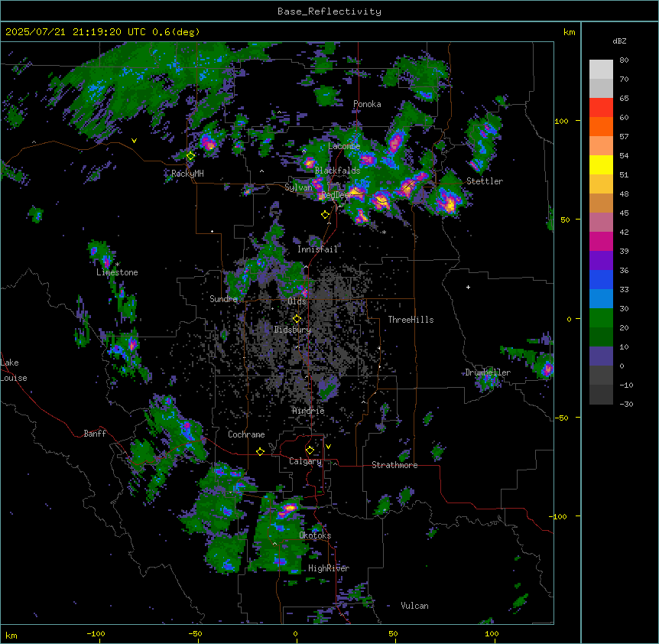The height and width of the screenshot is (644, 659).
Task: Click the Okotoks map label
Action: 315,535
